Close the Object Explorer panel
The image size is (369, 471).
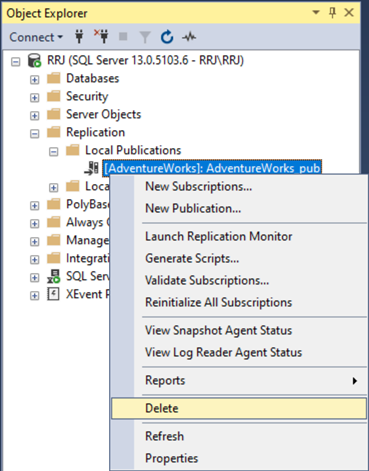(x=349, y=13)
